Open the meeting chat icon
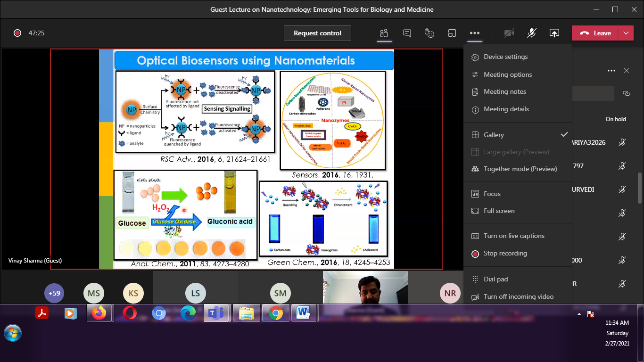644x362 pixels. 407,33
